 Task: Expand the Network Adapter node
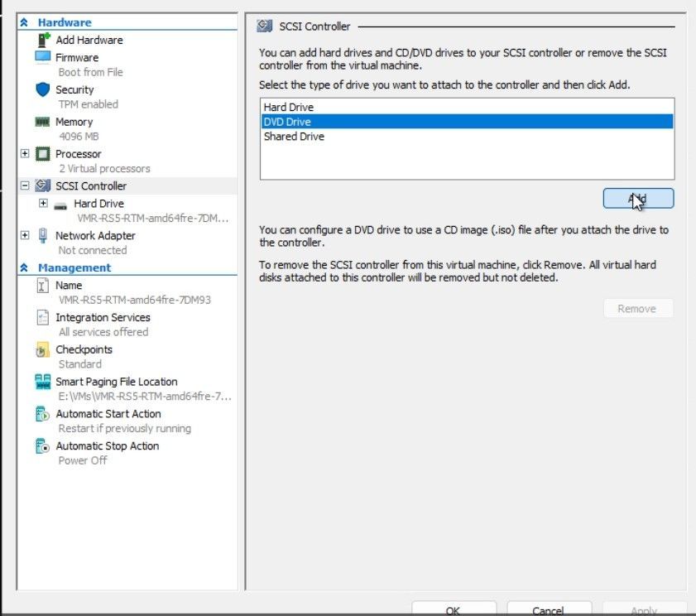[25, 235]
